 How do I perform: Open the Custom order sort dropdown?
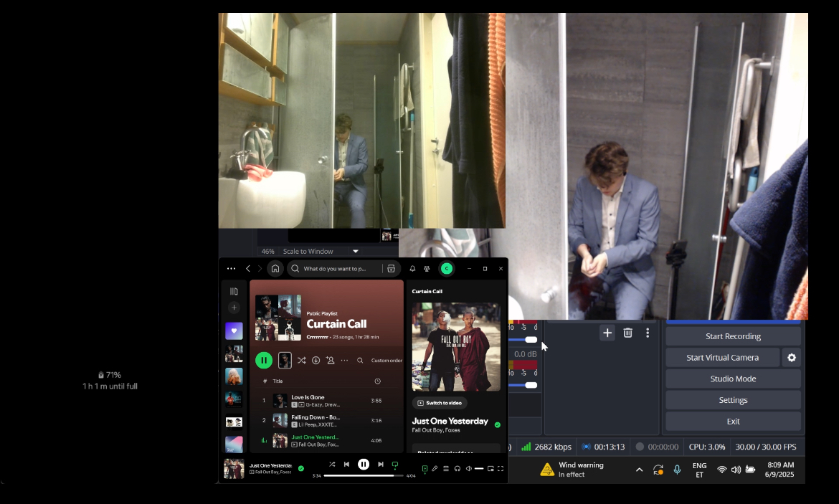click(x=387, y=360)
